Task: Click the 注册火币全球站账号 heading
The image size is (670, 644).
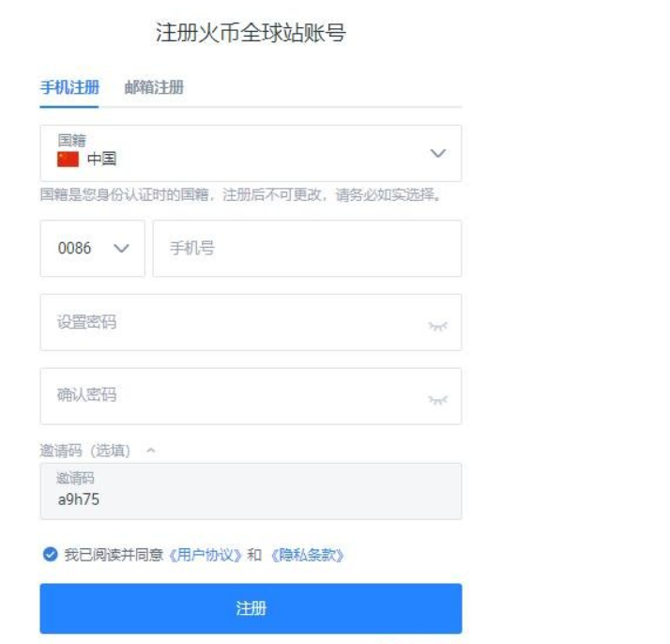Action: tap(251, 34)
